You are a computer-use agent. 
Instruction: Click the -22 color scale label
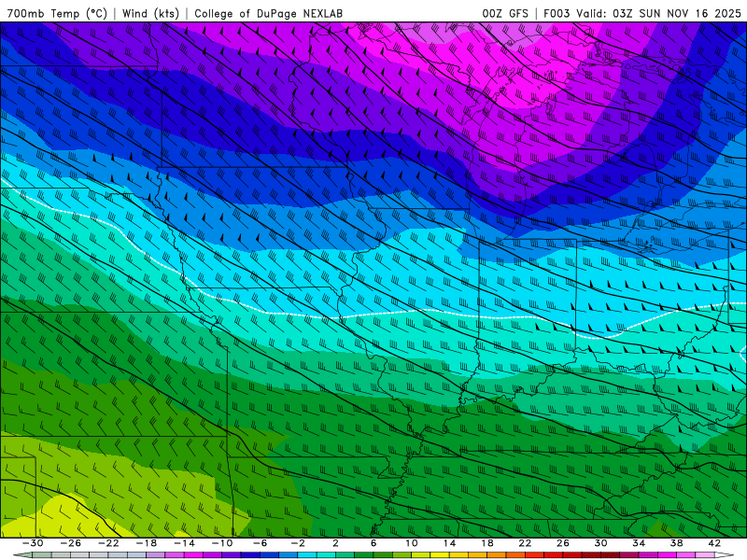pos(108,543)
